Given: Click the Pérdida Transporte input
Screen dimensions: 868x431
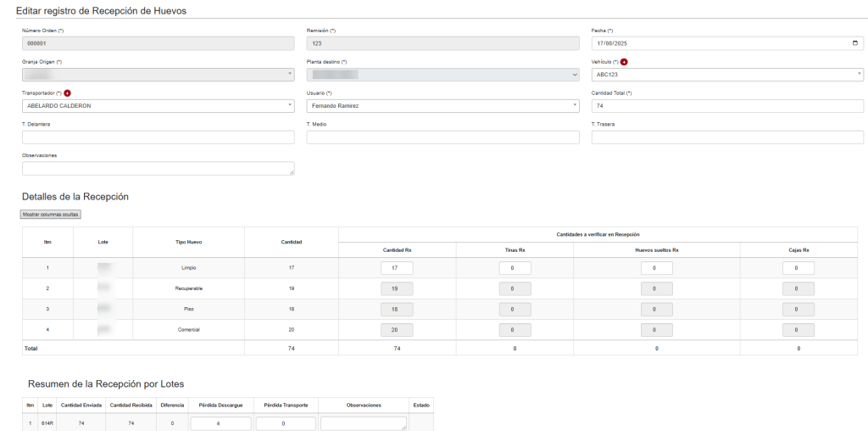Looking at the screenshot, I should [x=287, y=424].
